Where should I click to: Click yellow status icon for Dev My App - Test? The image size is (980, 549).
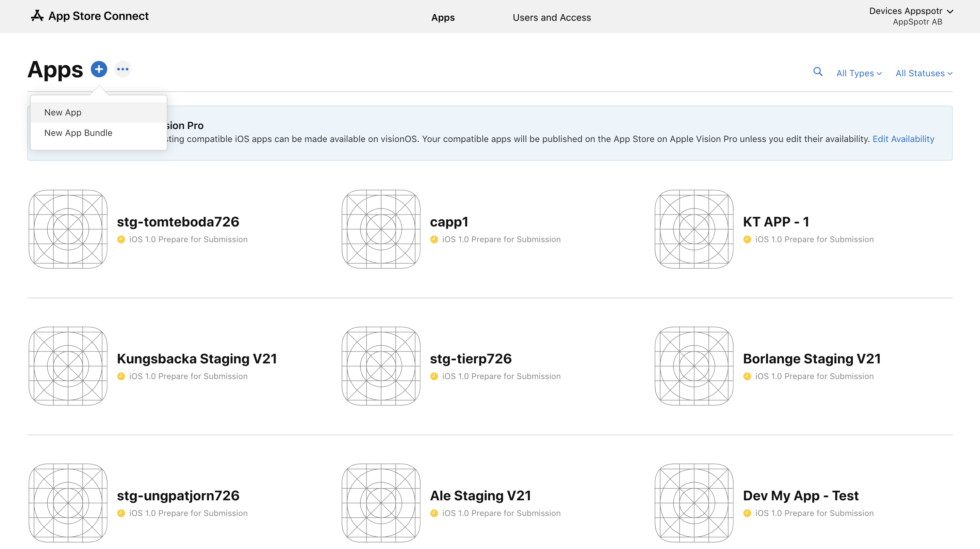[747, 513]
